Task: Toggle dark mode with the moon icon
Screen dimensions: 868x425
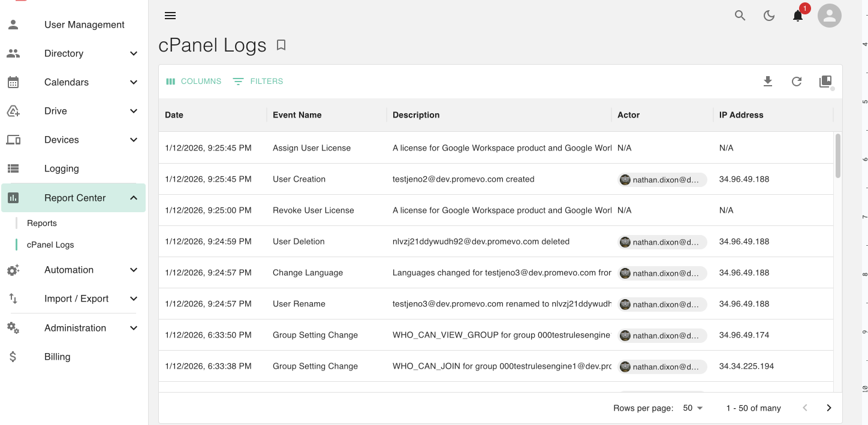Action: click(769, 16)
